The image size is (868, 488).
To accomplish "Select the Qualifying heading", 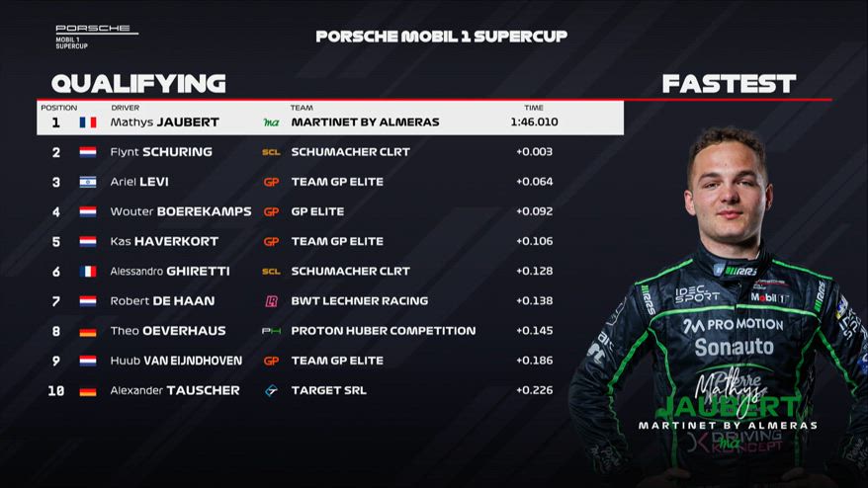I will coord(138,83).
